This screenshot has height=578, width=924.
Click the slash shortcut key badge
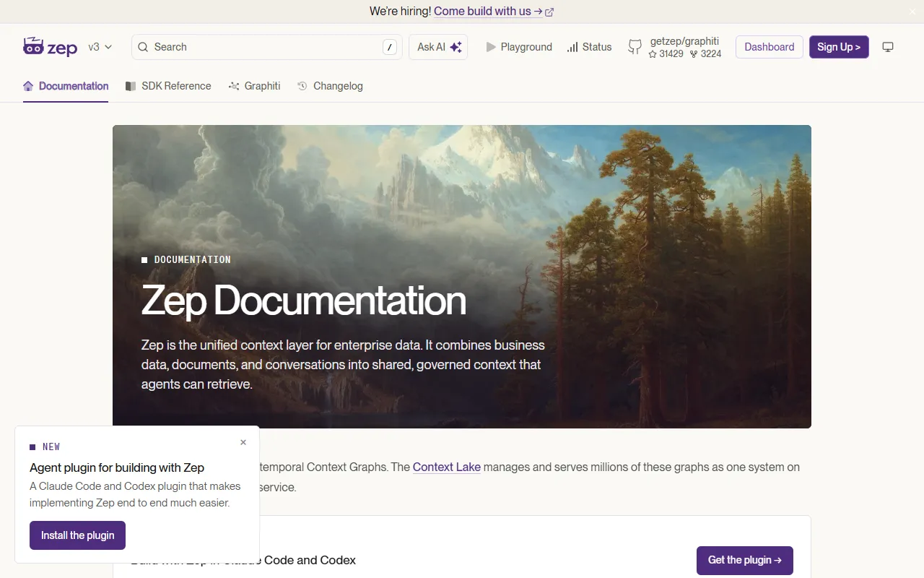(x=390, y=47)
